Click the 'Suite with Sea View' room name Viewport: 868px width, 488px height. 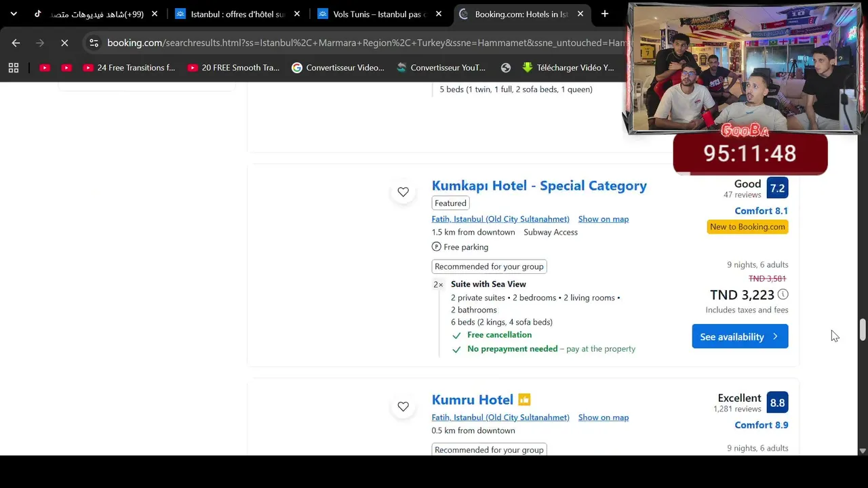pos(488,284)
